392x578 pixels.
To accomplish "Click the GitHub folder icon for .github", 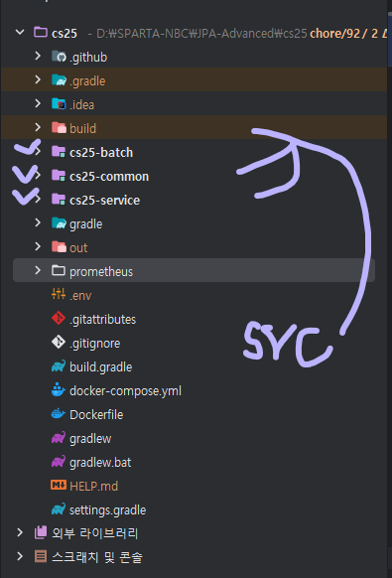I will (x=59, y=57).
